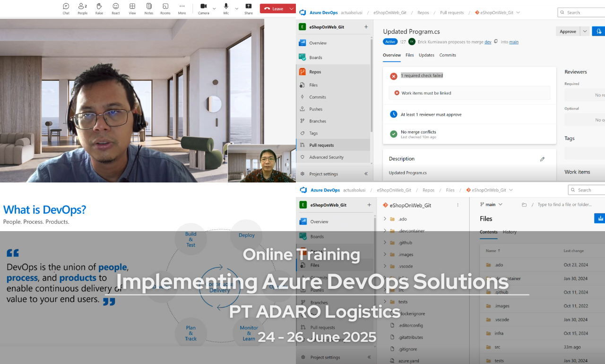Open the main branch selector dropdown

pyautogui.click(x=491, y=205)
